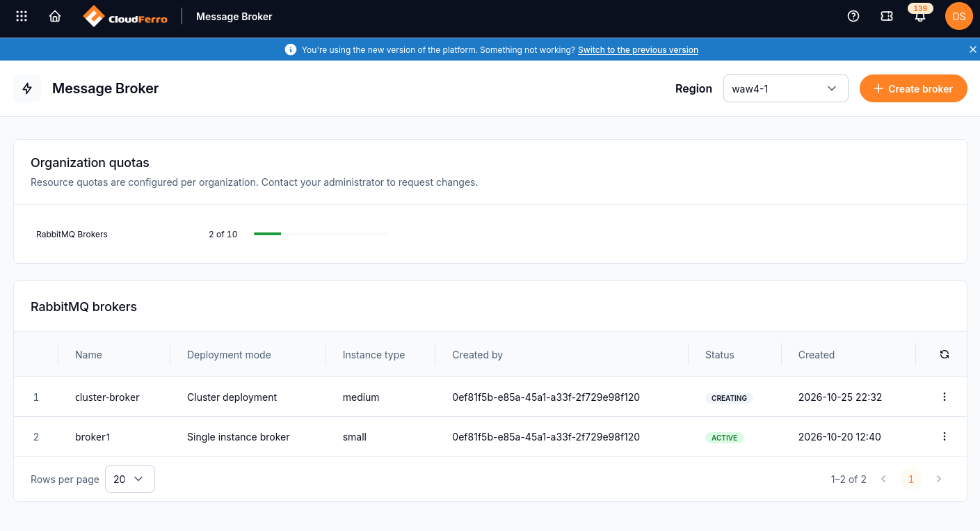Click the Name column header
This screenshot has width=980, height=531.
point(88,354)
